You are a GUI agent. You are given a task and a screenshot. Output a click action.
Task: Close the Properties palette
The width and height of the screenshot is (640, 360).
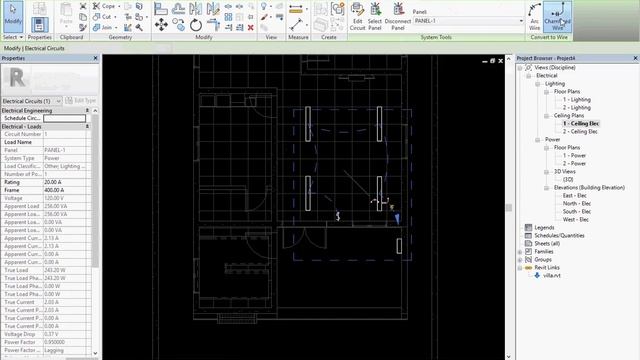(x=96, y=58)
